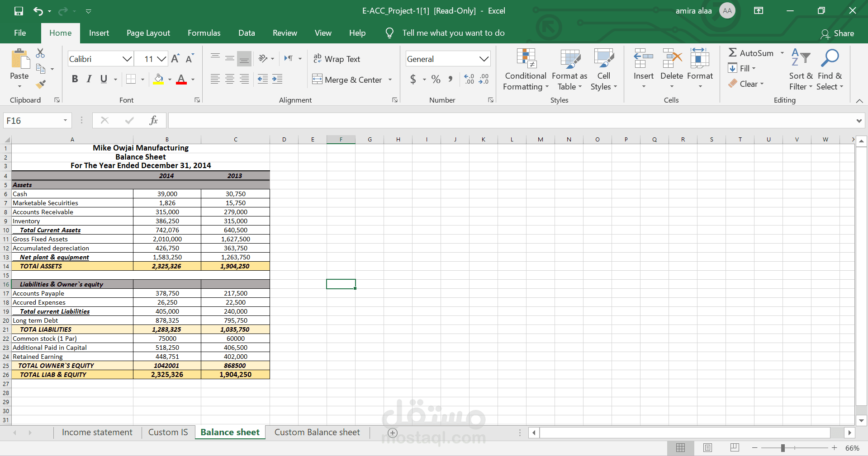
Task: Switch to Page Break Preview view
Action: click(735, 447)
